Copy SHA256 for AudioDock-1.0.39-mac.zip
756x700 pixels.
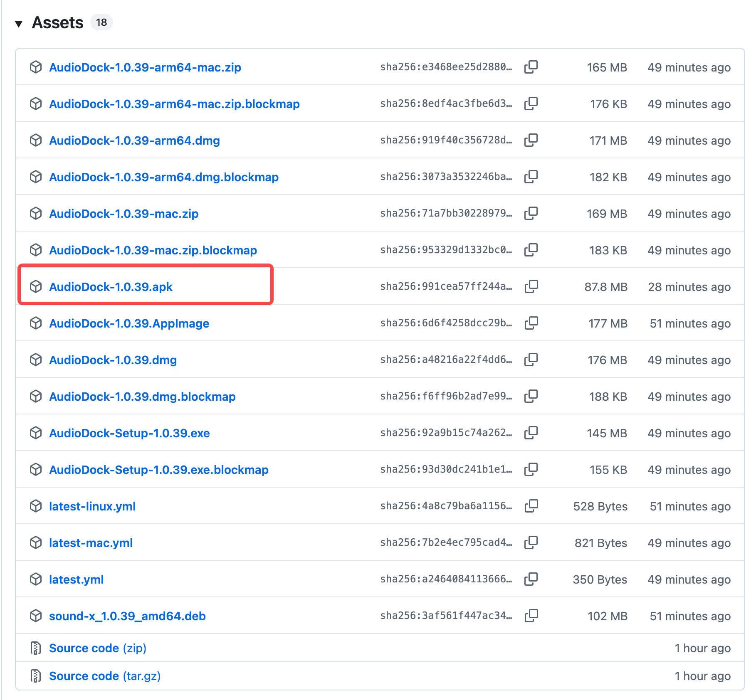pyautogui.click(x=531, y=213)
